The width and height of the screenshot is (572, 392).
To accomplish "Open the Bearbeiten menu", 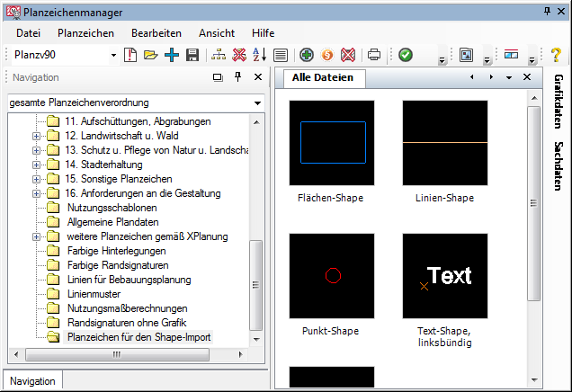I will click(x=156, y=32).
